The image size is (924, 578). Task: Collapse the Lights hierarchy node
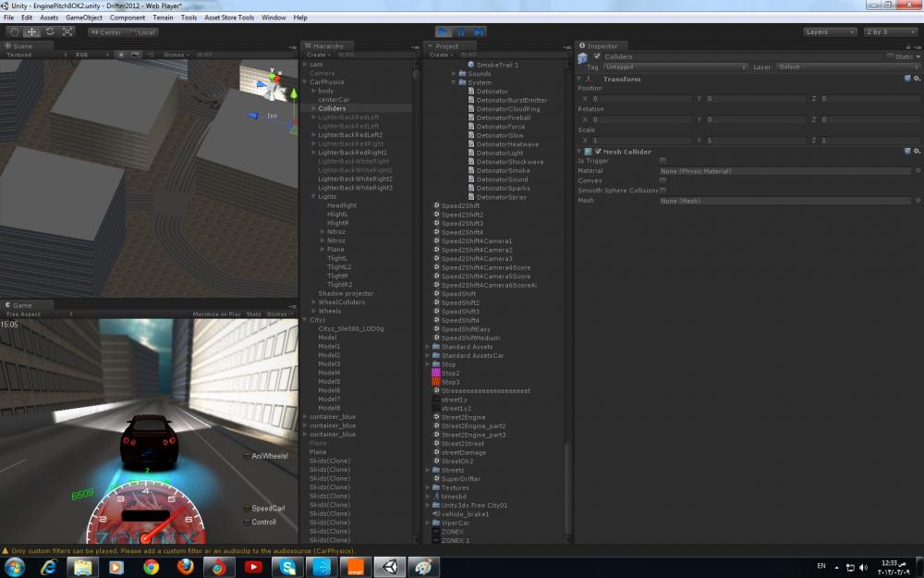click(x=313, y=196)
